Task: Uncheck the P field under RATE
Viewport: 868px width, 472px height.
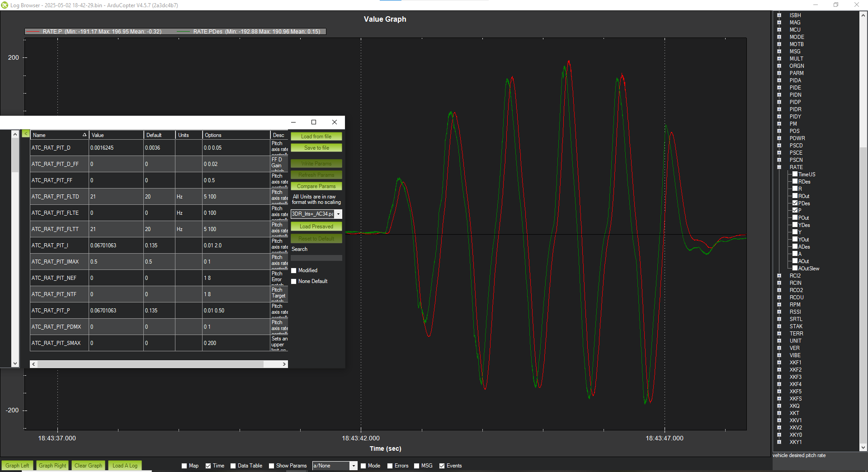Action: click(x=795, y=210)
